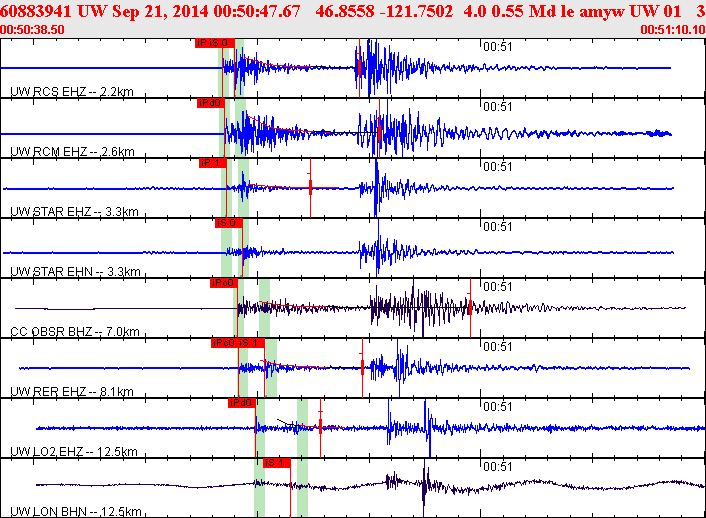The height and width of the screenshot is (518, 706).
Task: Click the end time 00:51:10.10
Action: coord(673,30)
